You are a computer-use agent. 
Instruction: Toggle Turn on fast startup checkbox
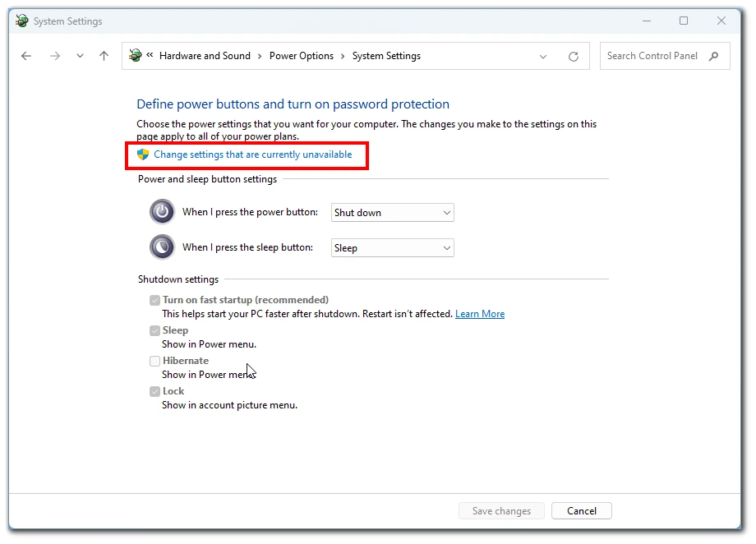click(154, 301)
